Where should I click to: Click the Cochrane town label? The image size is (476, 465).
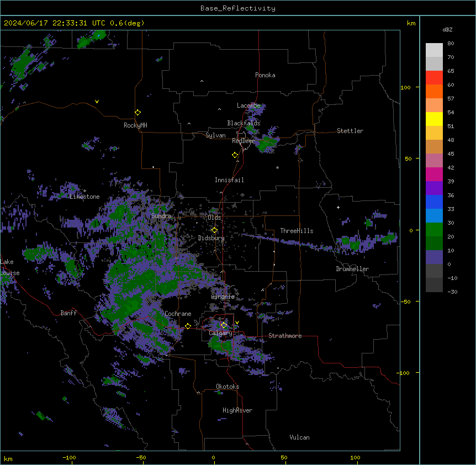pyautogui.click(x=178, y=314)
